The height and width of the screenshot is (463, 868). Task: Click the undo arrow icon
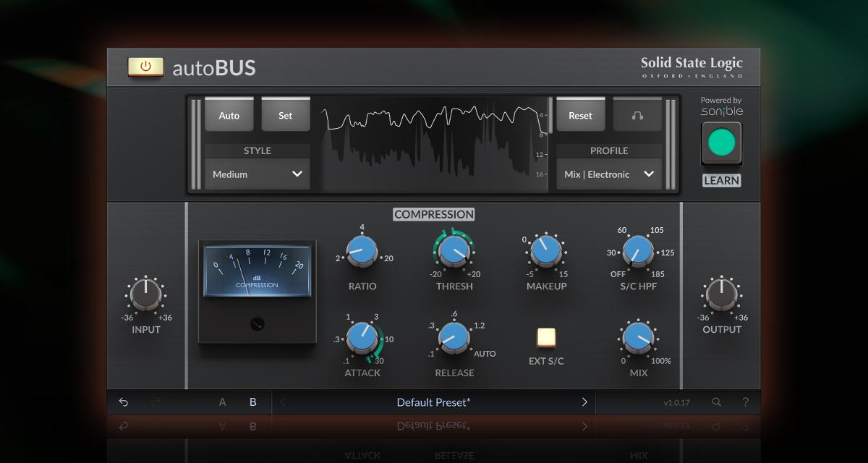click(122, 402)
